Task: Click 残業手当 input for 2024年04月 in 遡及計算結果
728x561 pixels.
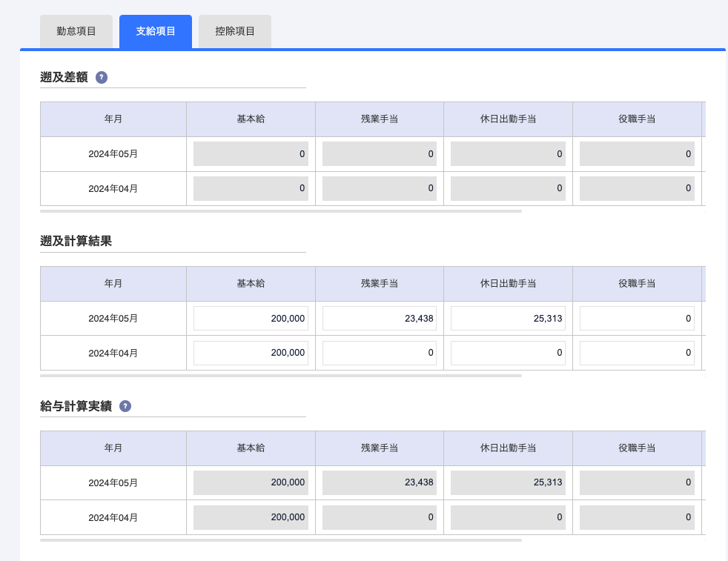Action: [380, 353]
